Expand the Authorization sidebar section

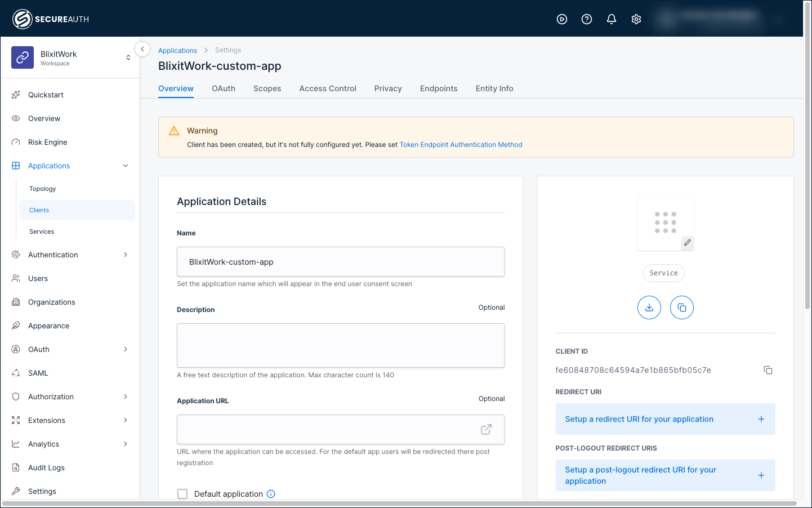point(126,396)
